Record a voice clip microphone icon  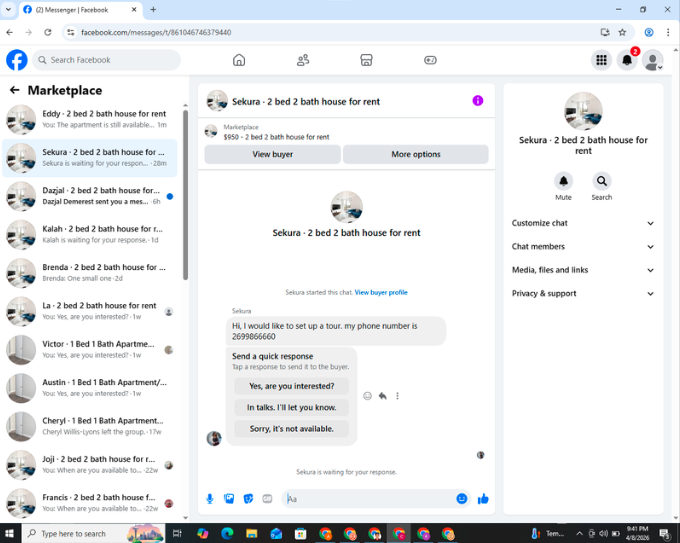(x=209, y=499)
